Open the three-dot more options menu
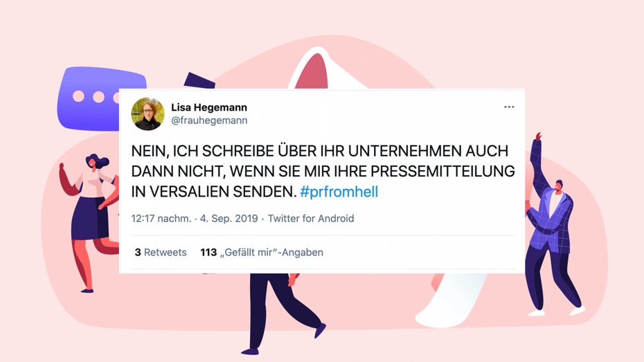 click(509, 107)
